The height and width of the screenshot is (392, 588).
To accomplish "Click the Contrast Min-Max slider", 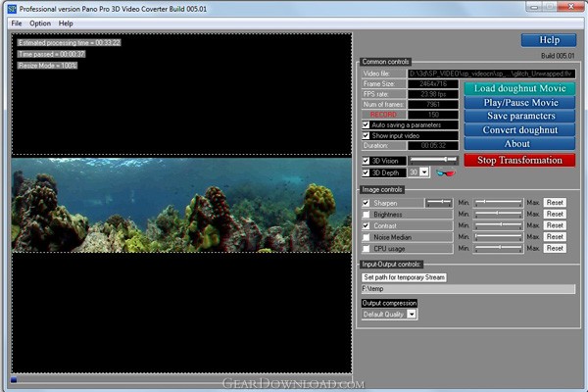I will pos(498,225).
